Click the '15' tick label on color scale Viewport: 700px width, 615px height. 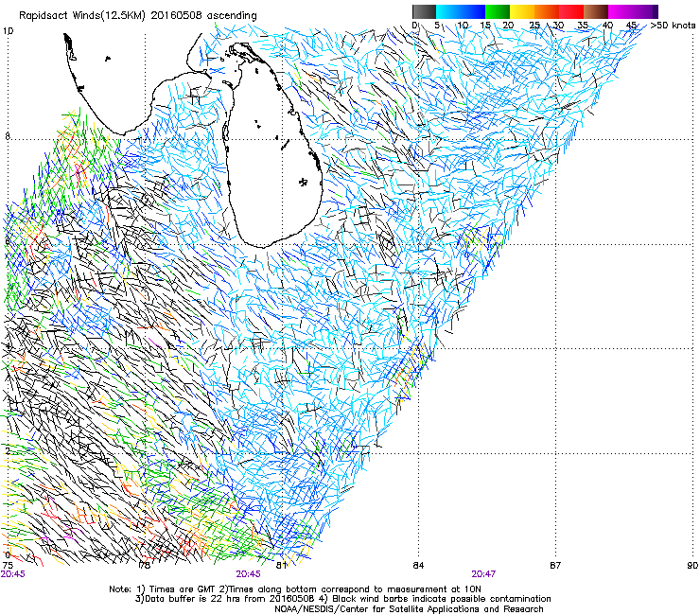coord(485,26)
